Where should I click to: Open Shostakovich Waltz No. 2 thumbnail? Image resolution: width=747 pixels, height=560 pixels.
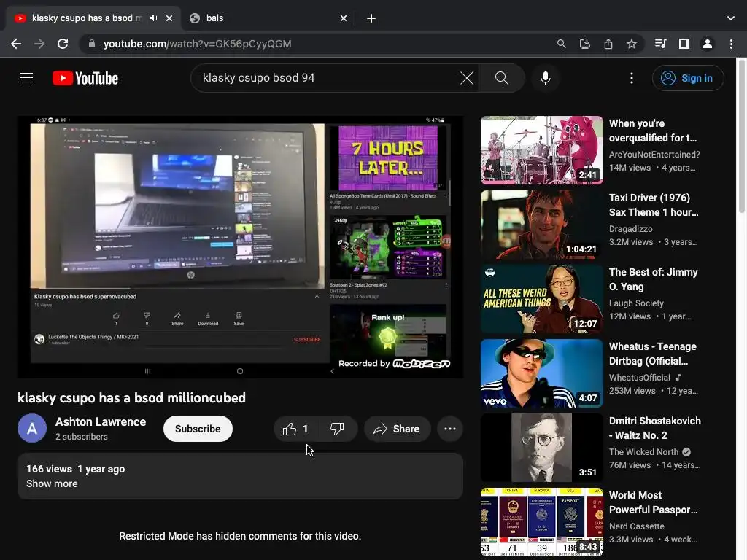[x=542, y=447]
